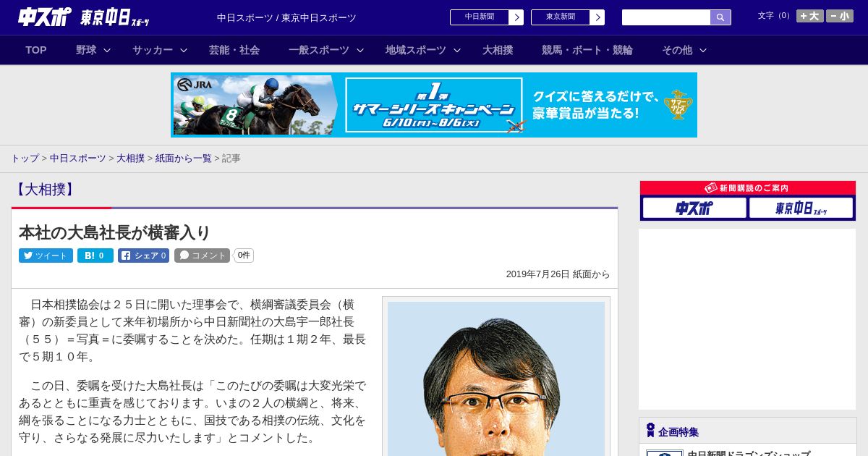Screen dimensions: 868x456
Task: Click the ツイート share button
Action: pos(46,256)
